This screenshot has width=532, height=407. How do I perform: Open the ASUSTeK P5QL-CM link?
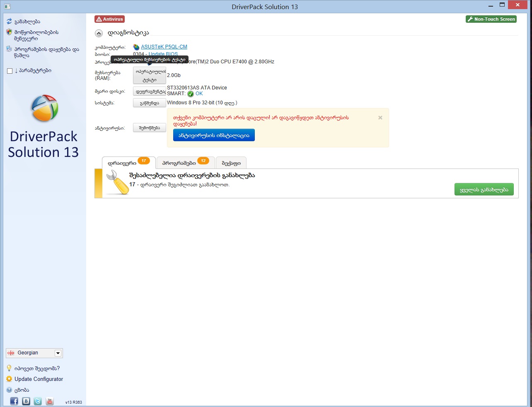pos(164,47)
